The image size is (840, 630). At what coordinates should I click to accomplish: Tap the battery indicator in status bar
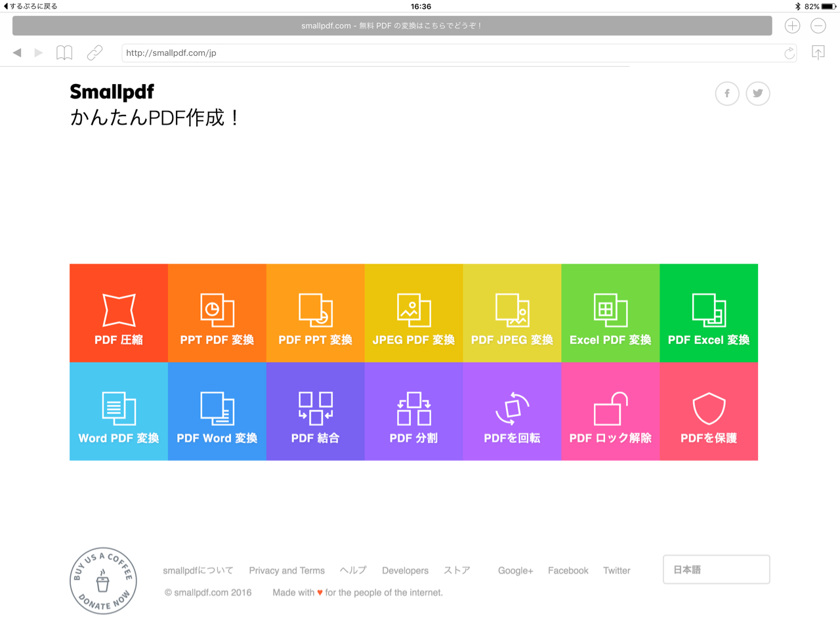click(829, 6)
